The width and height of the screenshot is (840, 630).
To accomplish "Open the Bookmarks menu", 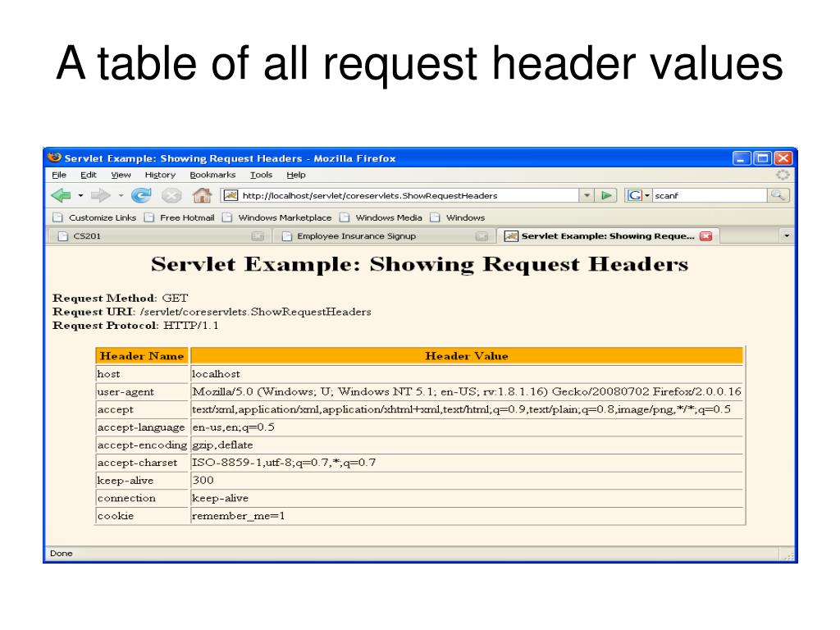I will (x=212, y=175).
